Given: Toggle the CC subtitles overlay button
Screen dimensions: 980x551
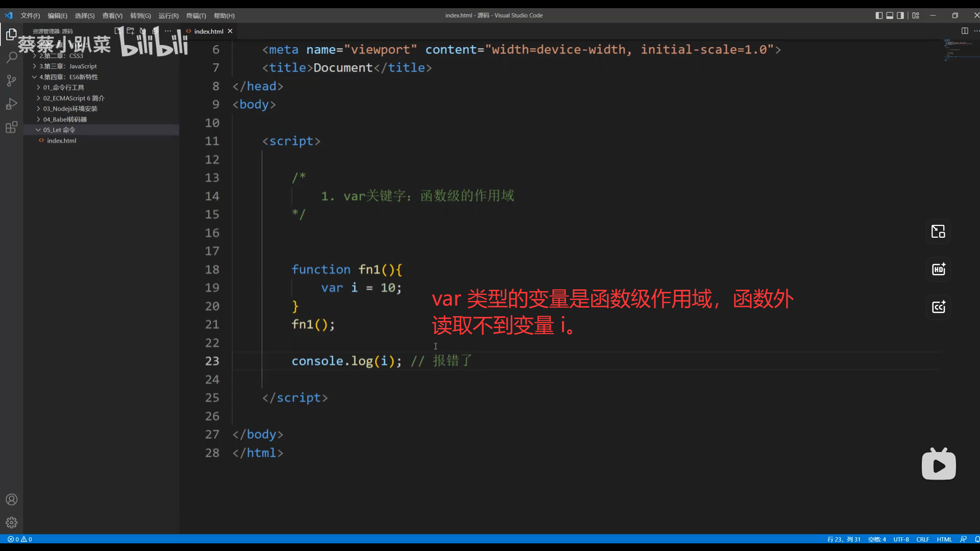Looking at the screenshot, I should tap(938, 307).
